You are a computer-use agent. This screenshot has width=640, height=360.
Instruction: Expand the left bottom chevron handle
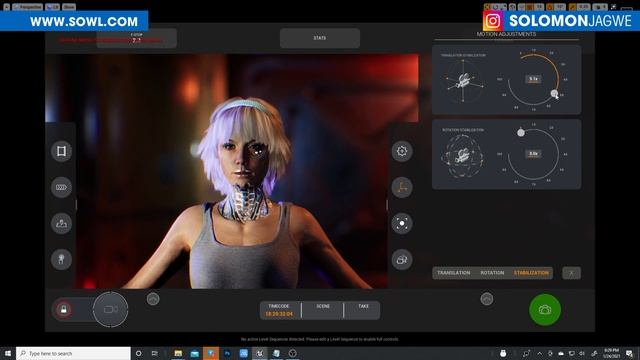(153, 299)
